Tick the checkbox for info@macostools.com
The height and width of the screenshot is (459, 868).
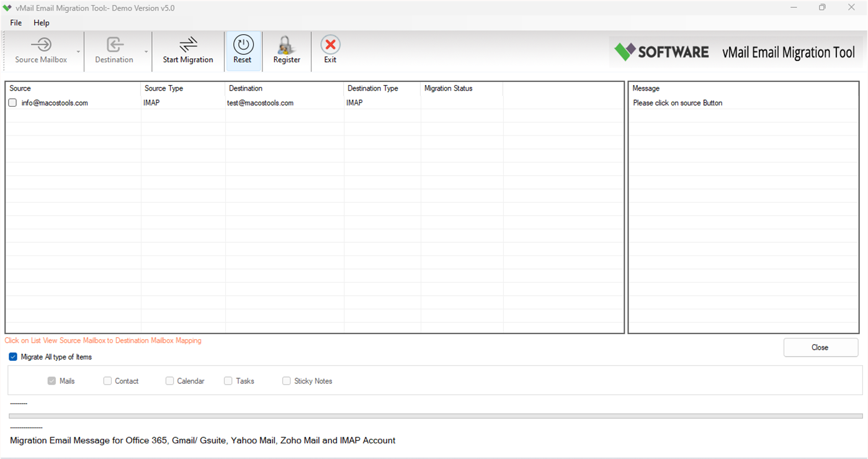pyautogui.click(x=12, y=102)
